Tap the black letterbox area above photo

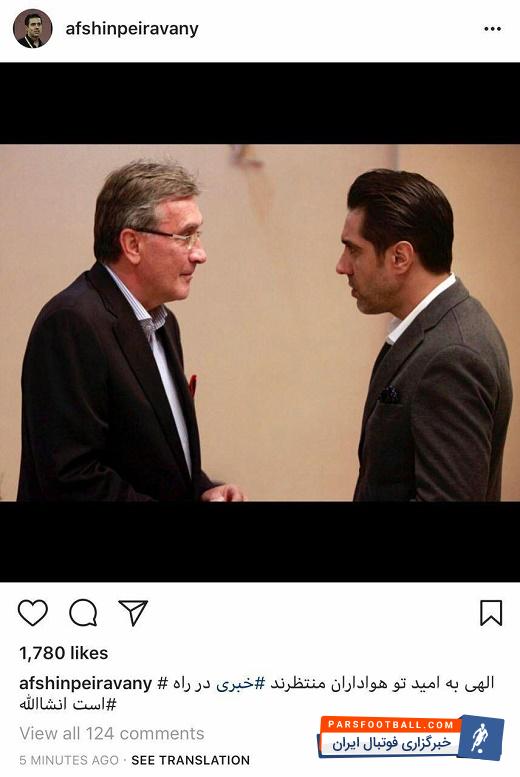260,103
